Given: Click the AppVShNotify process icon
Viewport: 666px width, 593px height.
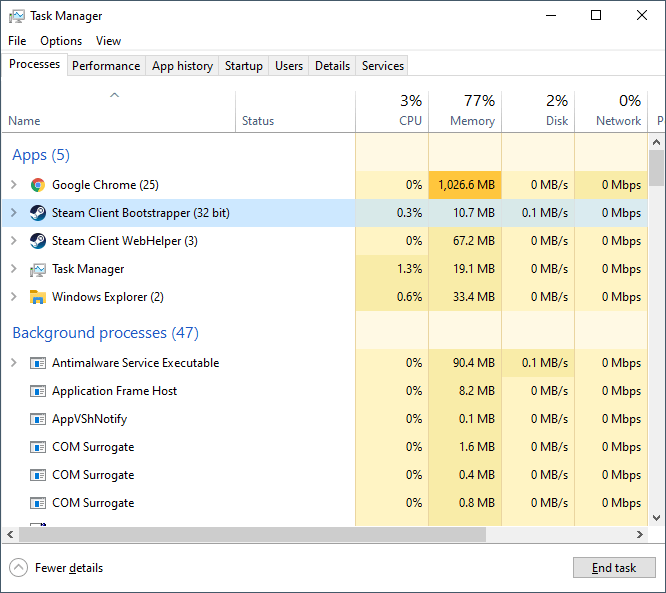Looking at the screenshot, I should [x=38, y=419].
